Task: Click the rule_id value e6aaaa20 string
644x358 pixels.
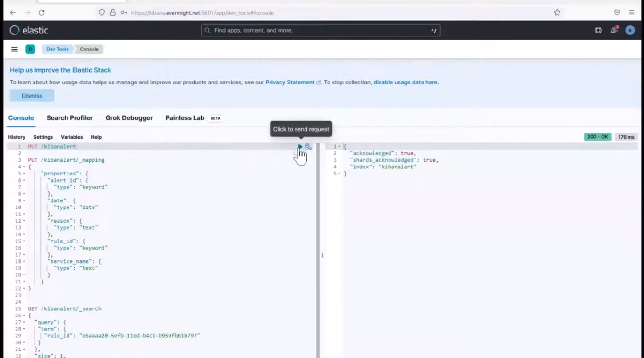Action: pos(140,335)
